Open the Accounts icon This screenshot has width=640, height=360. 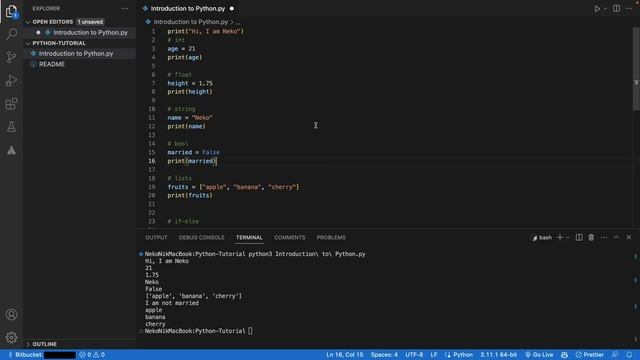click(x=11, y=315)
